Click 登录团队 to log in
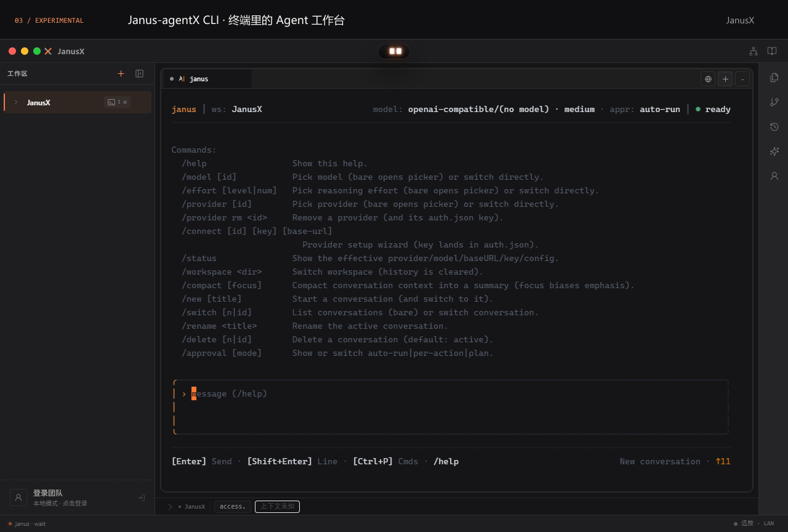Viewport: 788px width, 532px height. (48, 493)
